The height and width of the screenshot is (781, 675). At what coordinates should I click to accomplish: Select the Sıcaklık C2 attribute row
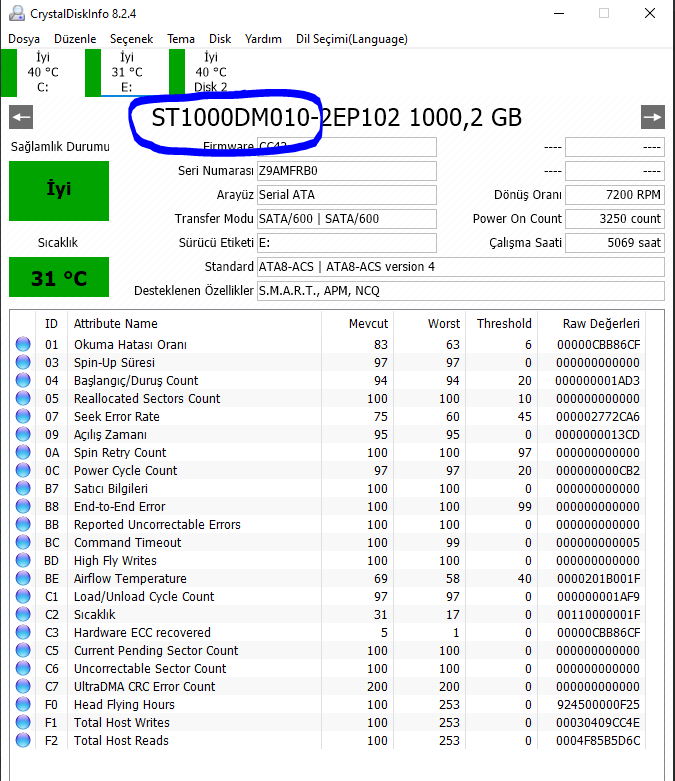coord(329,615)
